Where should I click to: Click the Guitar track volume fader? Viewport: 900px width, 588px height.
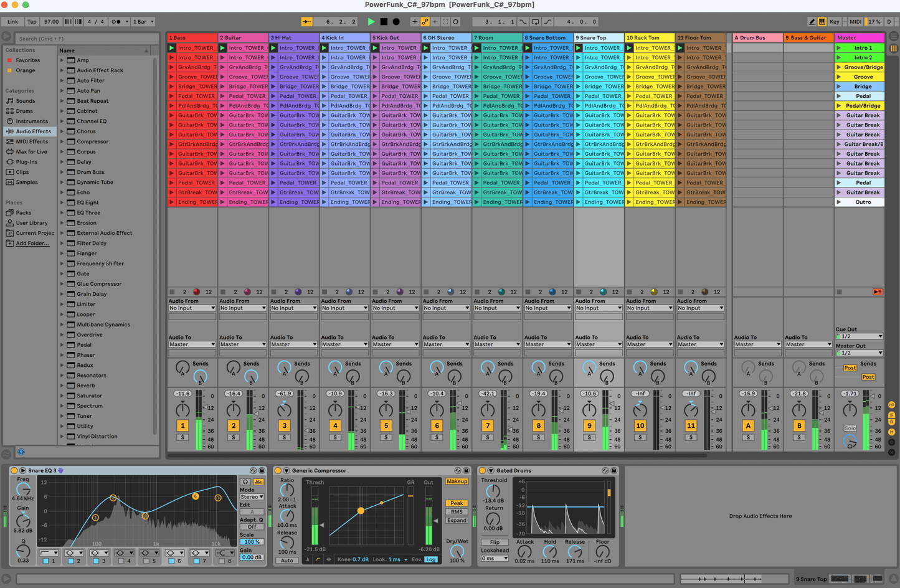click(x=255, y=414)
